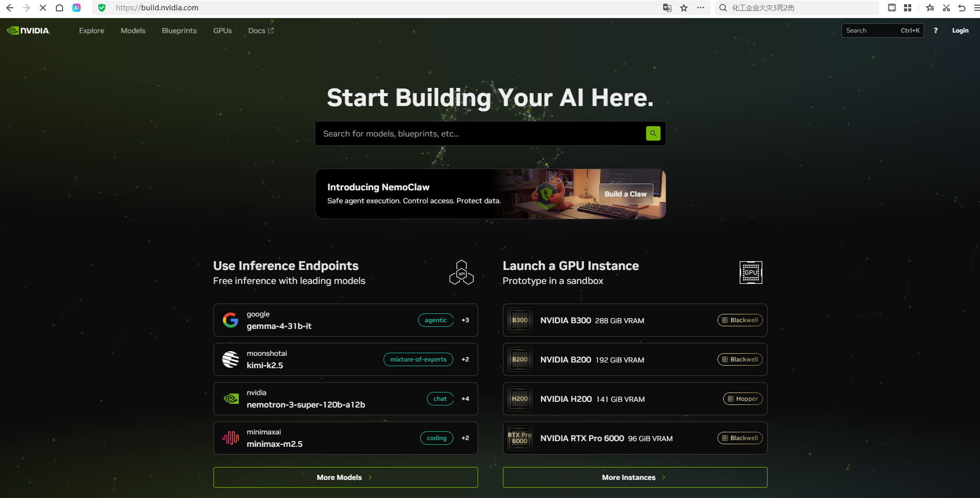Open the Models menu

click(133, 31)
